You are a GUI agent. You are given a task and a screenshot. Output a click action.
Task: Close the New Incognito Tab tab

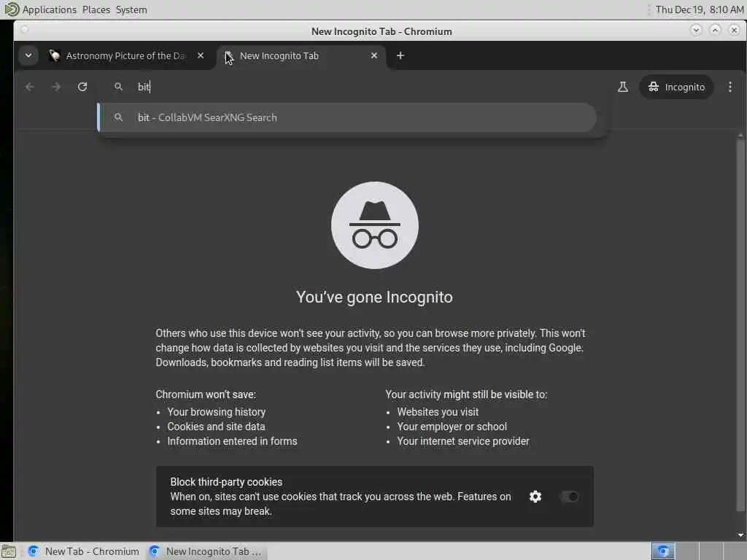click(374, 55)
